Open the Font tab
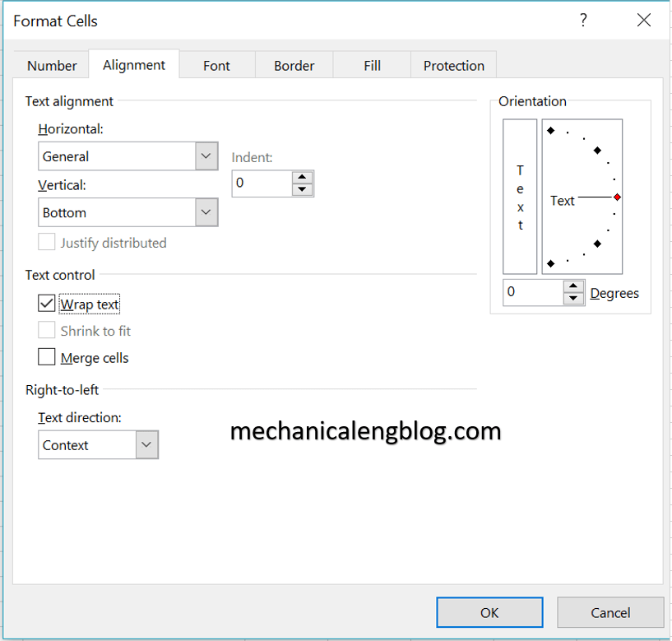The height and width of the screenshot is (641, 672). 216,65
